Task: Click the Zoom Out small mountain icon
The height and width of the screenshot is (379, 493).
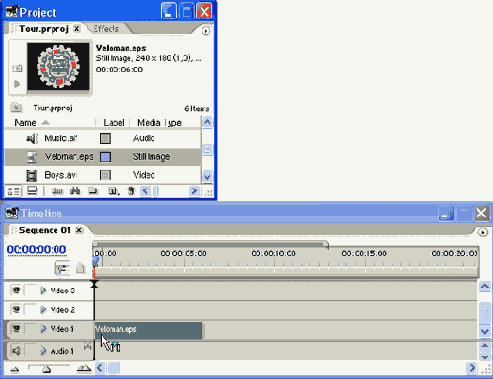Action: coord(15,369)
